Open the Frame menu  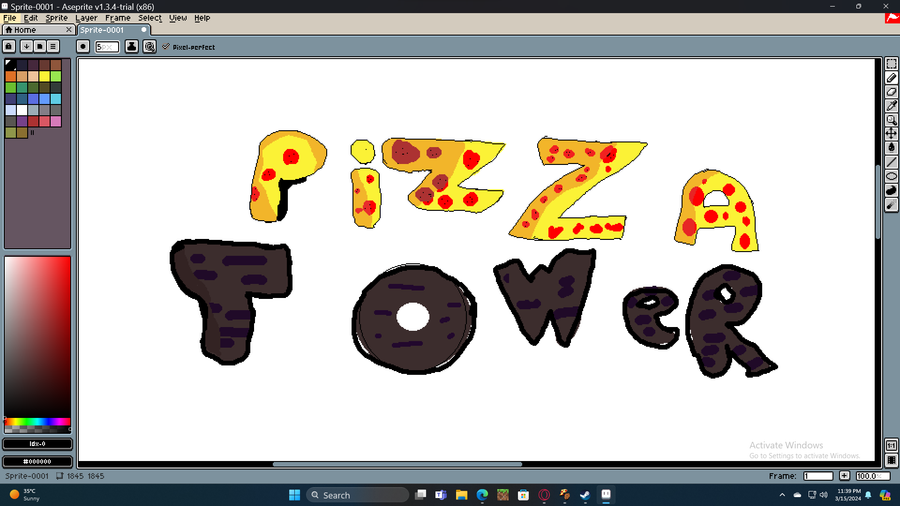(x=118, y=18)
